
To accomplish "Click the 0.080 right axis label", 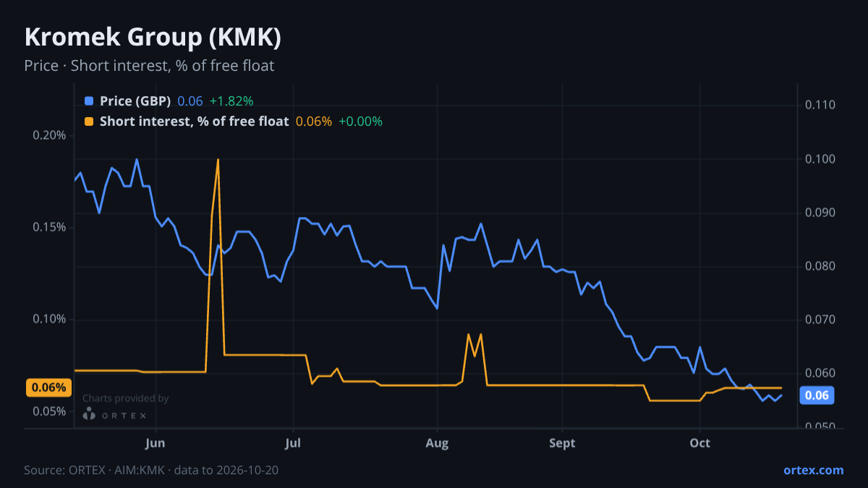I will point(820,266).
